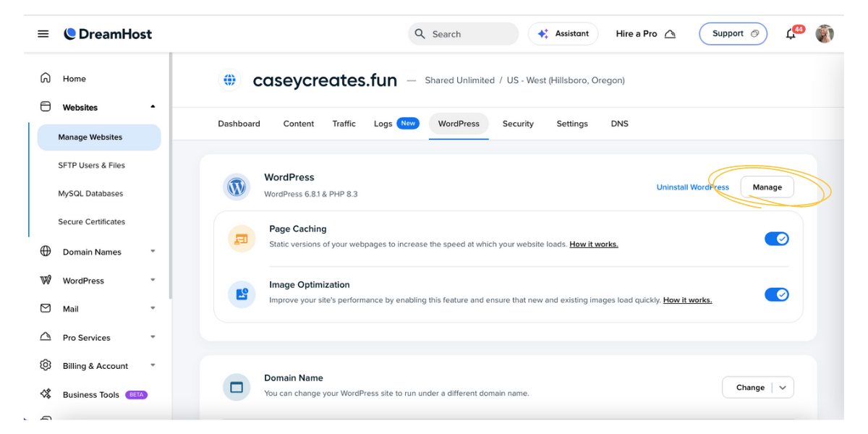Image resolution: width=868 pixels, height=434 pixels.
Task: Open MySQL Databases in the sidebar
Action: 91,194
